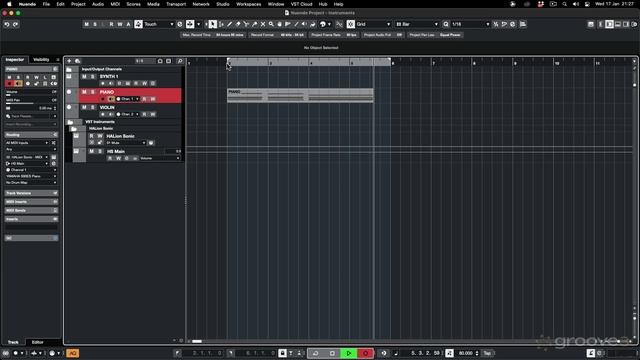Select the hand tool in the toolbar
This screenshot has width=640, height=360.
coord(280,24)
